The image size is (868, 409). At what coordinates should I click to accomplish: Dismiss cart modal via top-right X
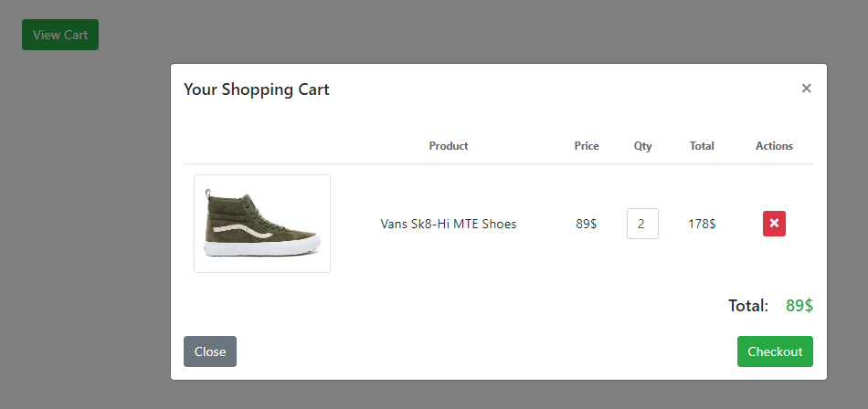(806, 89)
